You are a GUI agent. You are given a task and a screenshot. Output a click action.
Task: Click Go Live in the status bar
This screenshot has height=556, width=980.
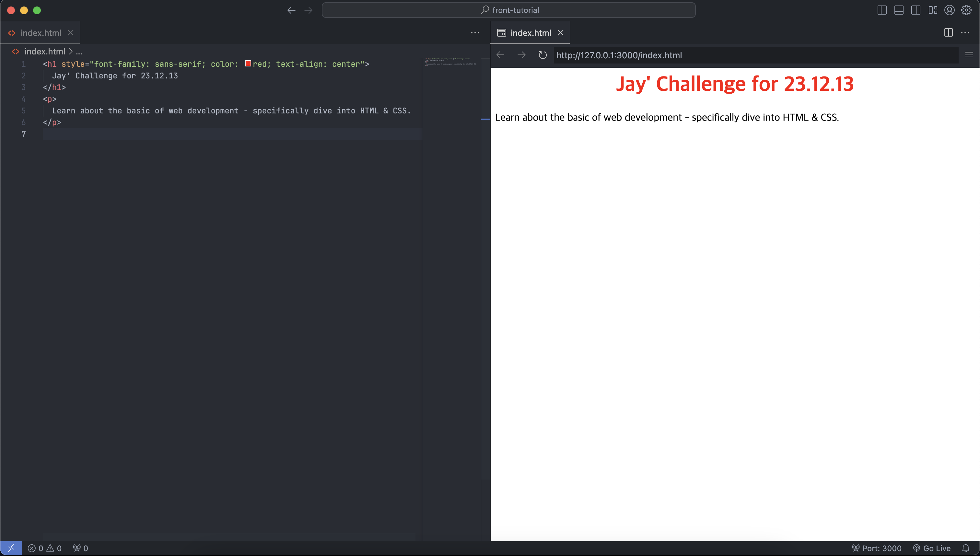click(x=932, y=548)
